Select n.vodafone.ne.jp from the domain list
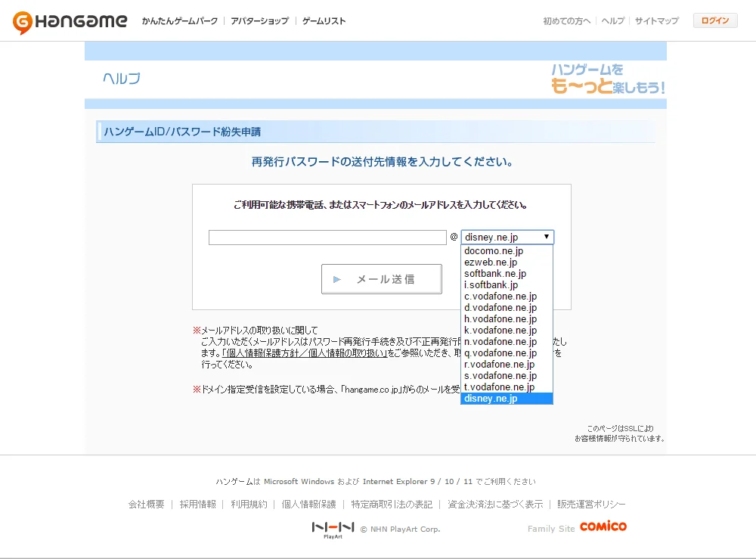The height and width of the screenshot is (559, 756). point(507,341)
